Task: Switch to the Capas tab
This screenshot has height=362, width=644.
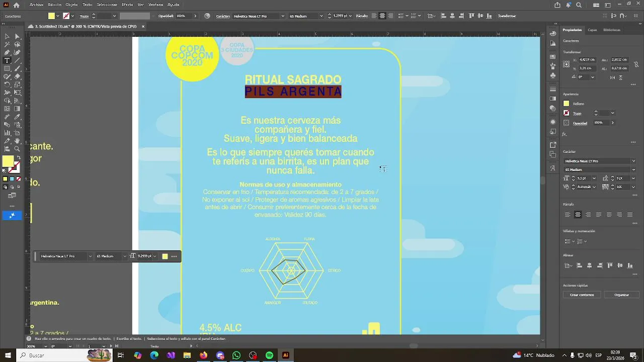Action: [x=592, y=30]
